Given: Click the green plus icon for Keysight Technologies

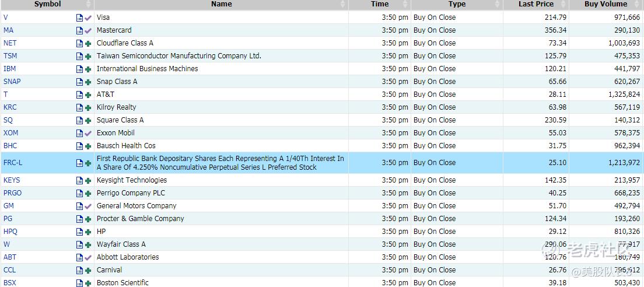Looking at the screenshot, I should (x=88, y=180).
